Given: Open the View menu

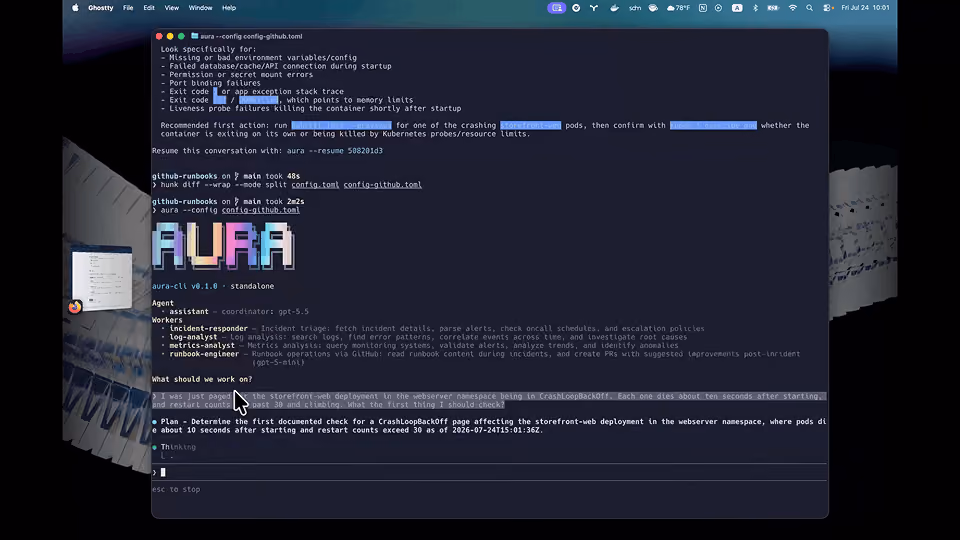Looking at the screenshot, I should (171, 8).
